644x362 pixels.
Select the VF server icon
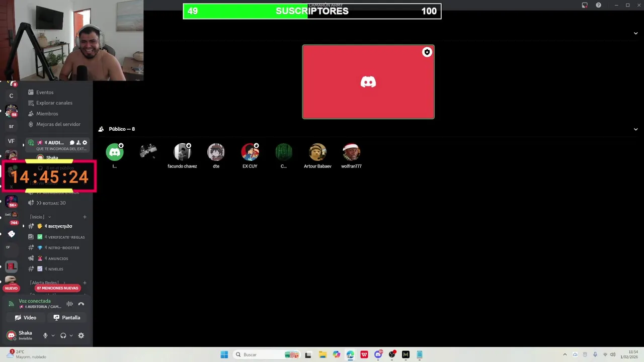(11, 141)
